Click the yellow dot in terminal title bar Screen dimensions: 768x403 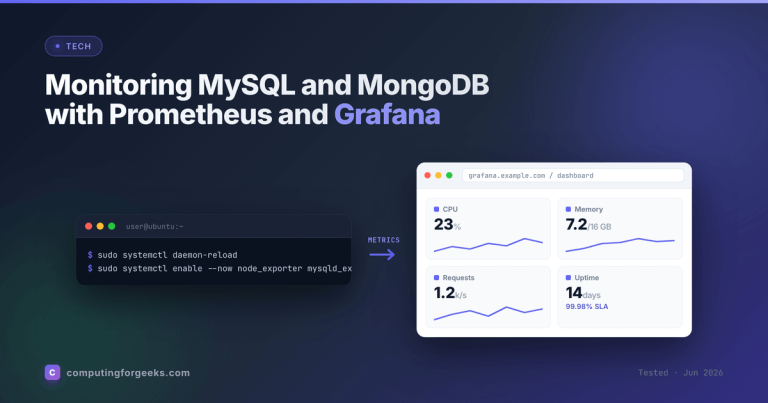pyautogui.click(x=100, y=226)
